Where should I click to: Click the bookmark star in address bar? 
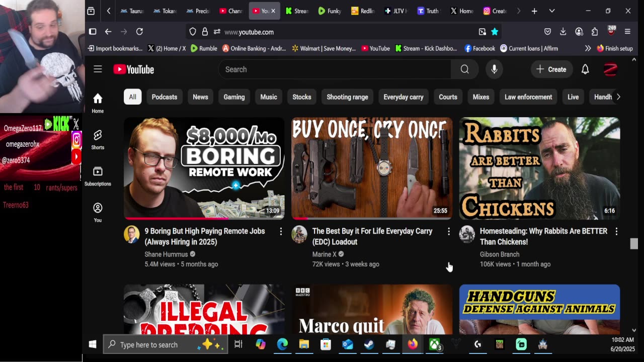pos(495,32)
